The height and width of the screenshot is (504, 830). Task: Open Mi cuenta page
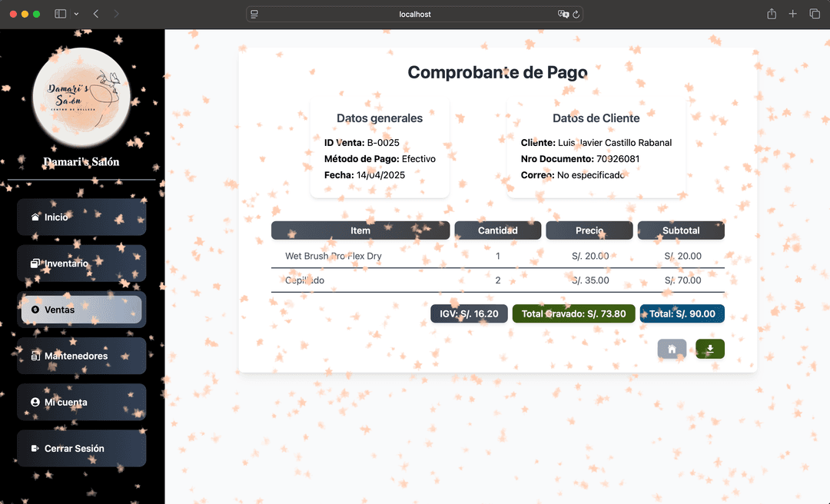click(x=81, y=402)
